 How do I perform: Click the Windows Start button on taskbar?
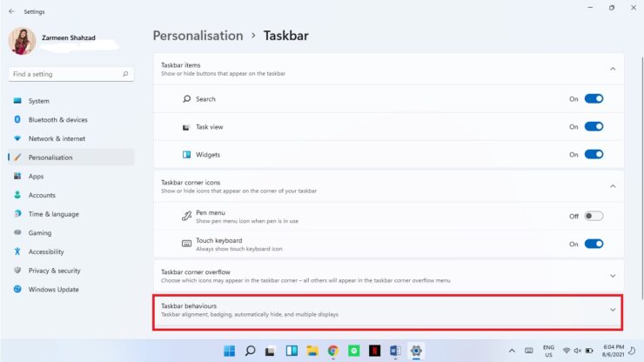click(x=229, y=351)
